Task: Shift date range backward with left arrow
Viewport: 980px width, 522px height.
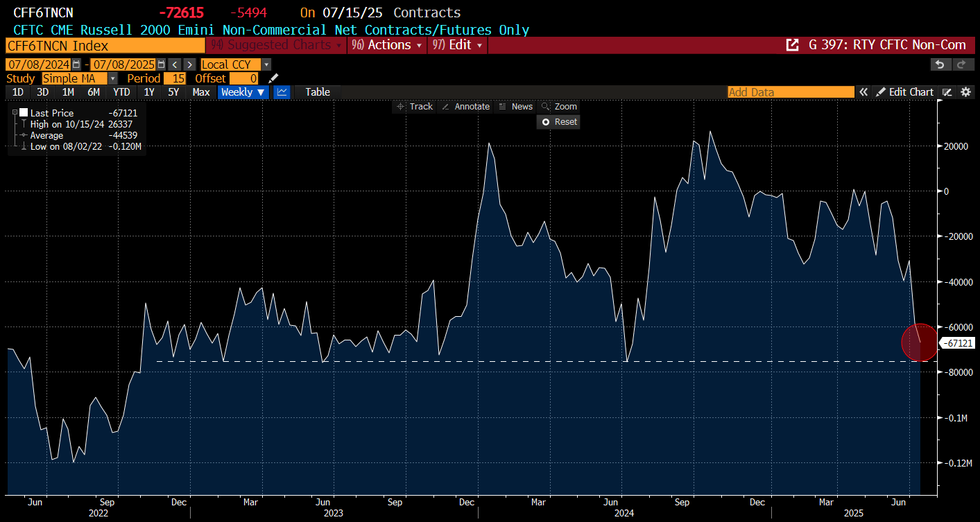Action: tap(175, 64)
